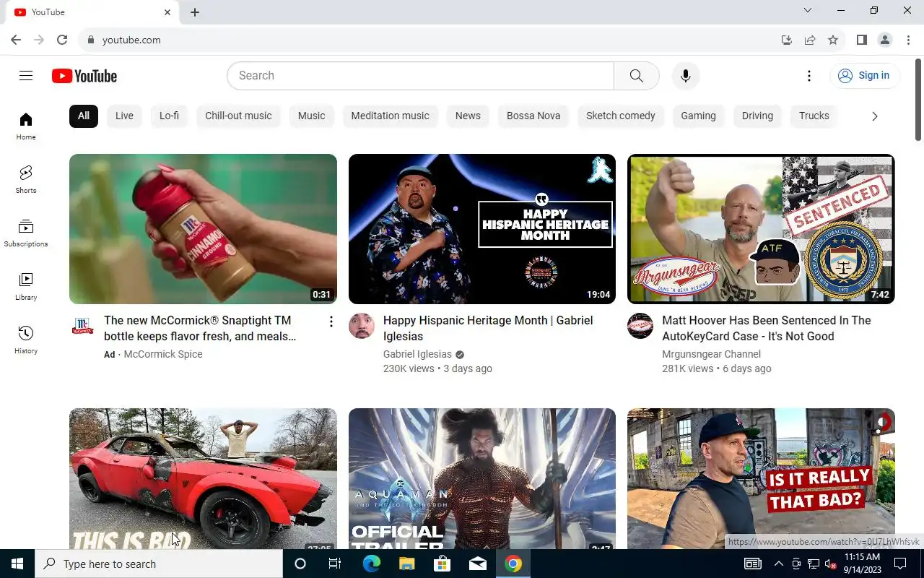This screenshot has width=924, height=578.
Task: Close the YouTube browser tab
Action: click(167, 12)
